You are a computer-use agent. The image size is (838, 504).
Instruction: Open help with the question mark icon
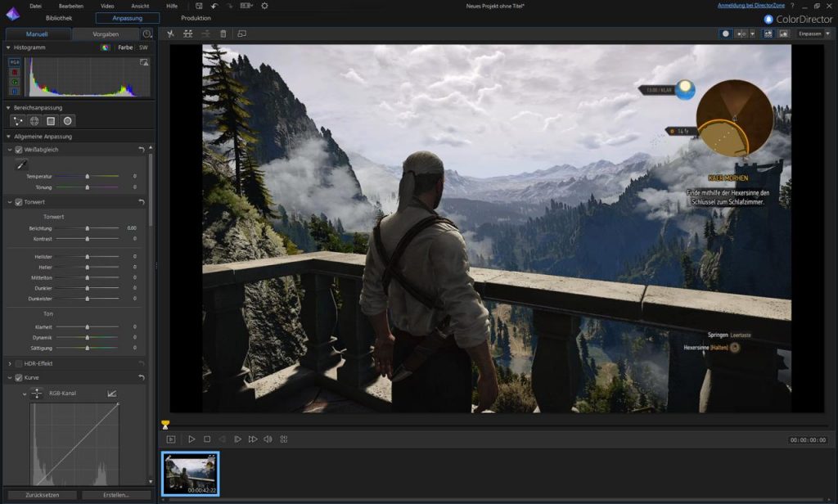792,6
